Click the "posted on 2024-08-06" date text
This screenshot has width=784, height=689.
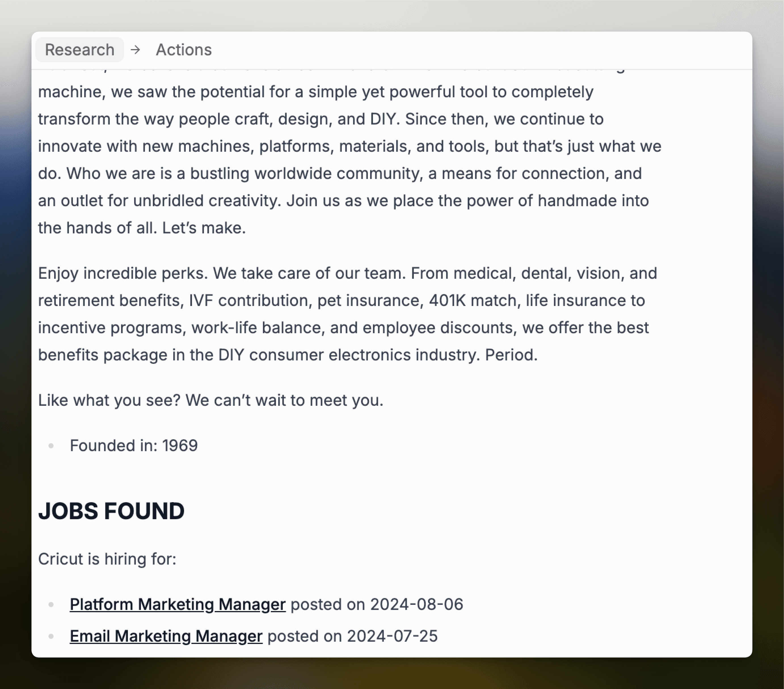[x=377, y=605]
